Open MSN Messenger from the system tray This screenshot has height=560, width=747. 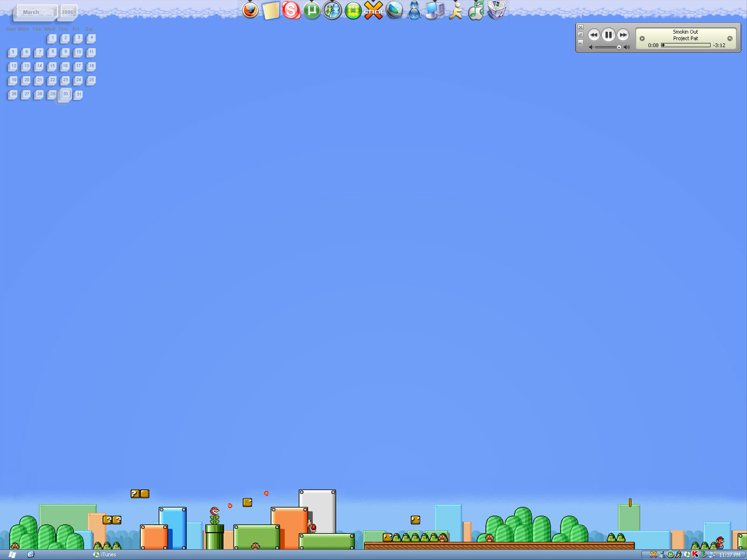coord(662,555)
